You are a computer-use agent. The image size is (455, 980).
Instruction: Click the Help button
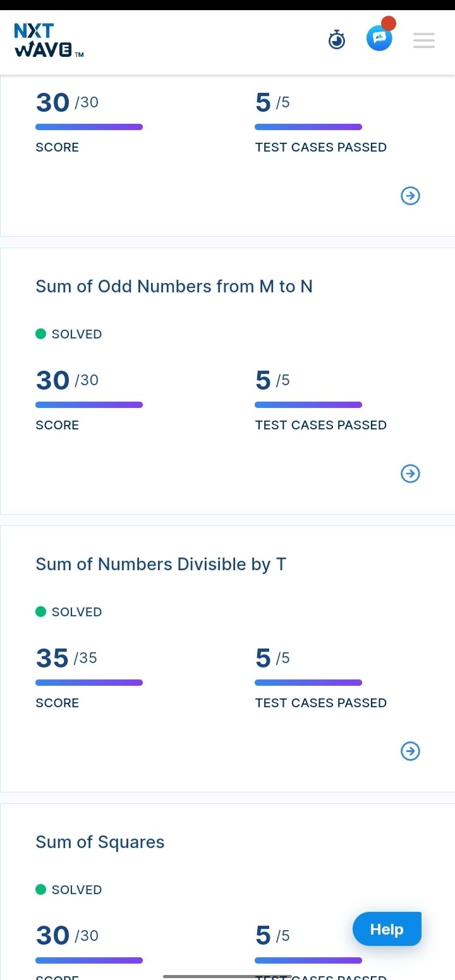(387, 929)
